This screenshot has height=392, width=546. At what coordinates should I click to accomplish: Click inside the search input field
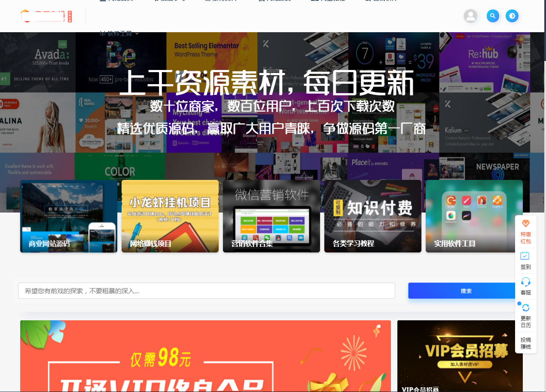click(x=206, y=291)
